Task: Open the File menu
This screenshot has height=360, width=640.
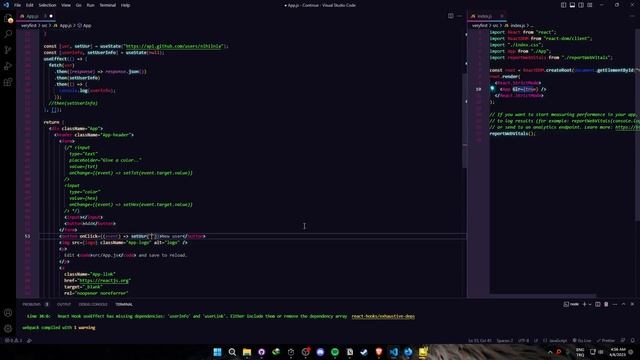Action: coord(18,5)
